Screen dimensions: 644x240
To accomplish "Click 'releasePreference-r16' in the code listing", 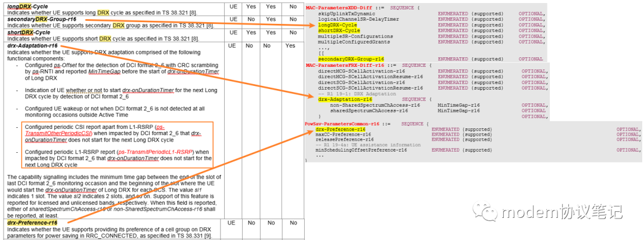I will (x=345, y=140).
